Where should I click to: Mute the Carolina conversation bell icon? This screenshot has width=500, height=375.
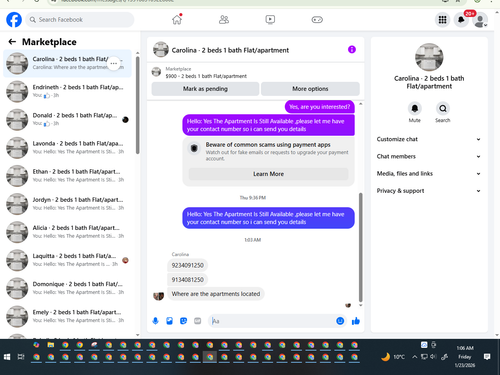[x=415, y=108]
